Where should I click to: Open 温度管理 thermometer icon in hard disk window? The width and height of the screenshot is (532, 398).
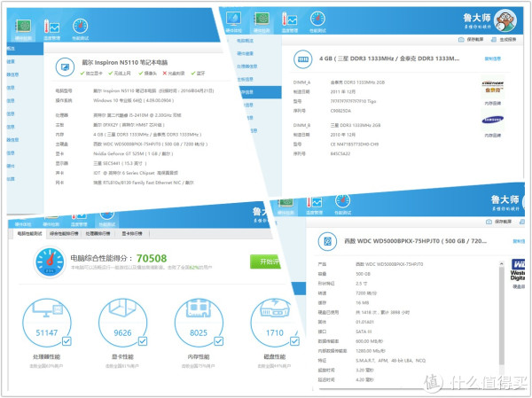tap(314, 203)
